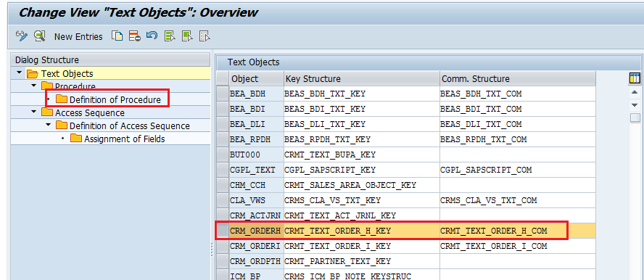The width and height of the screenshot is (644, 280).
Task: Open Assignment of Fields tree item
Action: (125, 139)
